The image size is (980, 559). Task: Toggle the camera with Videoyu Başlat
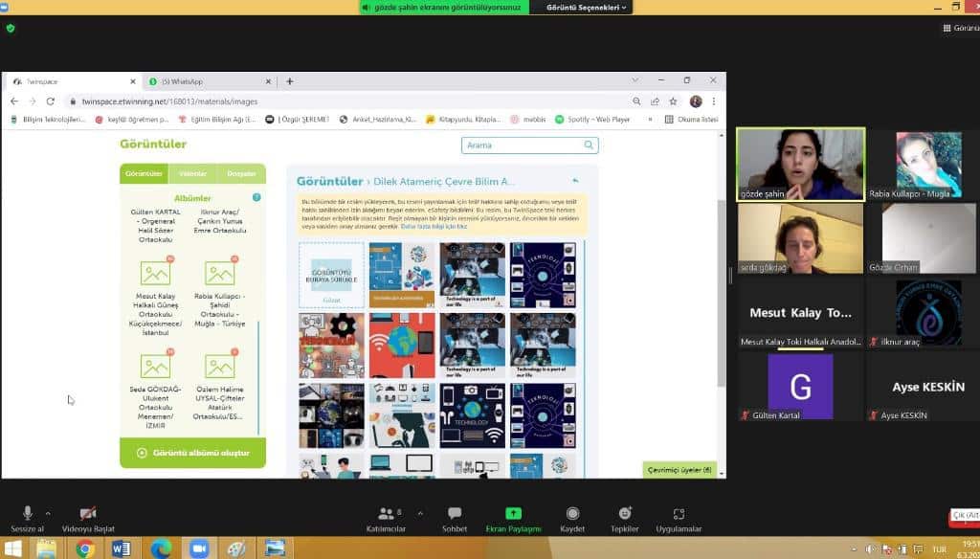coord(88,517)
